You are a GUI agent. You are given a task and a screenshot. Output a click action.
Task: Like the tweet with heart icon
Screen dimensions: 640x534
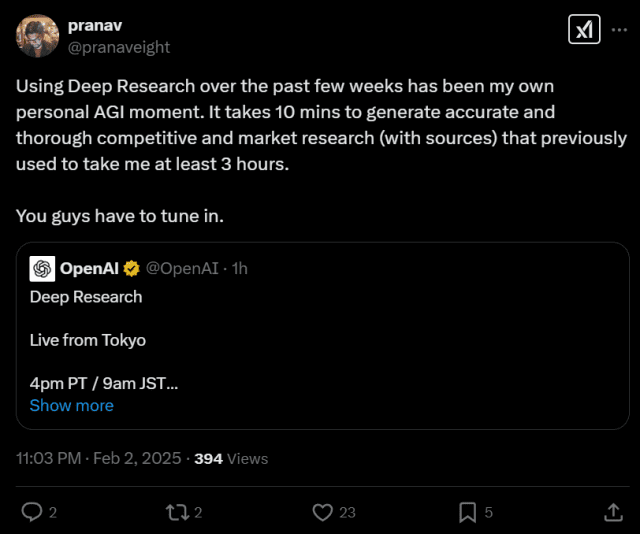pos(322,512)
